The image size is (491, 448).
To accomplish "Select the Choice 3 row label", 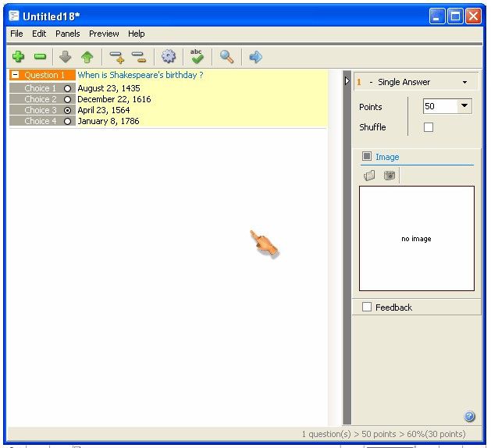I will [41, 110].
